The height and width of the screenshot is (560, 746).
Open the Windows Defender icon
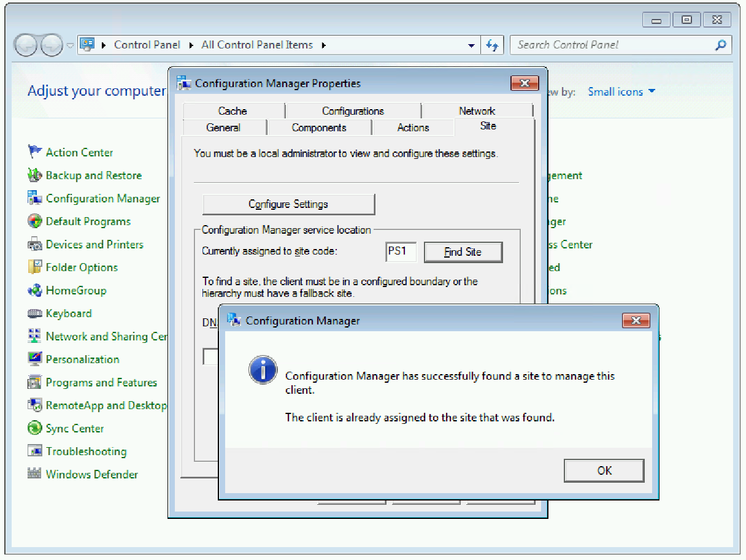[34, 474]
